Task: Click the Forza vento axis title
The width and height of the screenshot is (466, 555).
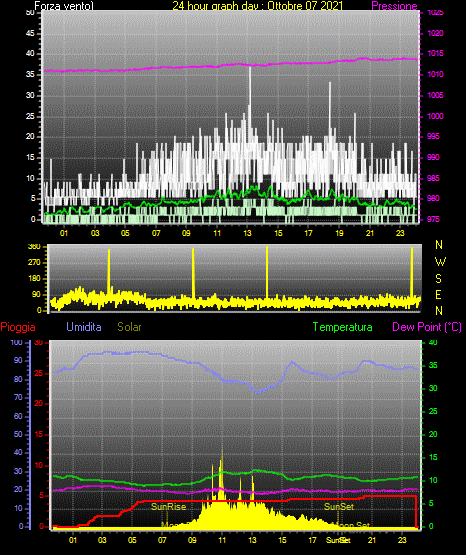Action: [x=64, y=6]
